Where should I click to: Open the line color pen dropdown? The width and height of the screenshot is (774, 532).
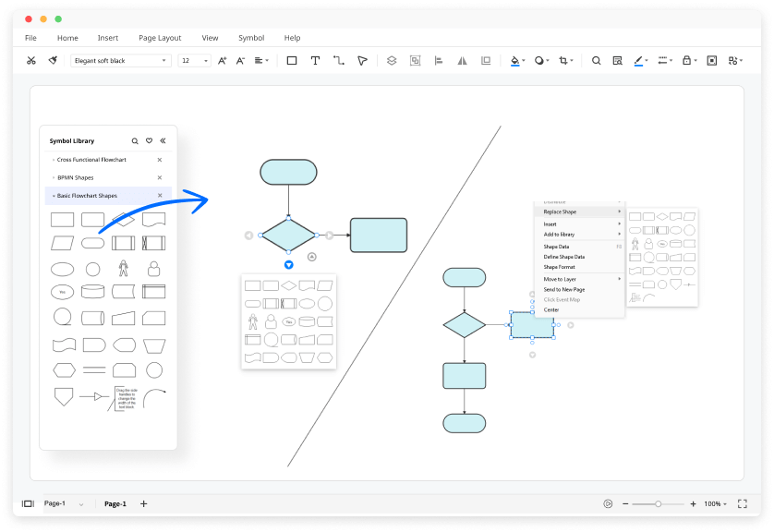[641, 60]
